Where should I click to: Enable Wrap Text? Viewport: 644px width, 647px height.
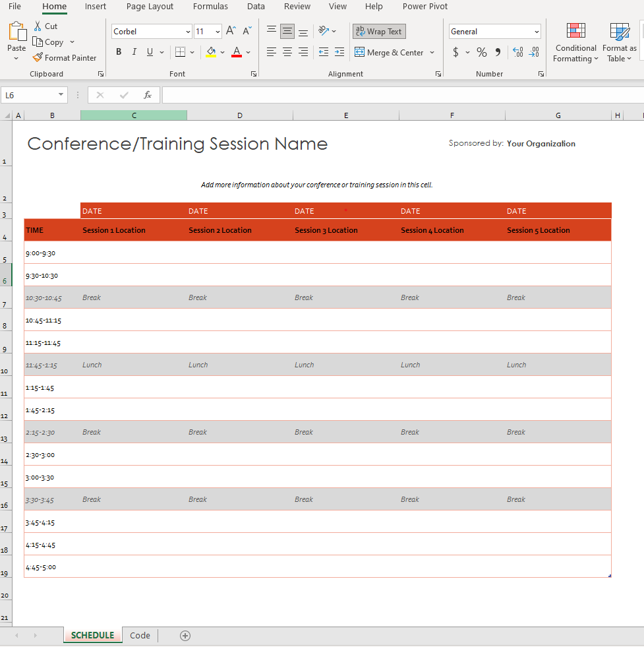point(379,31)
